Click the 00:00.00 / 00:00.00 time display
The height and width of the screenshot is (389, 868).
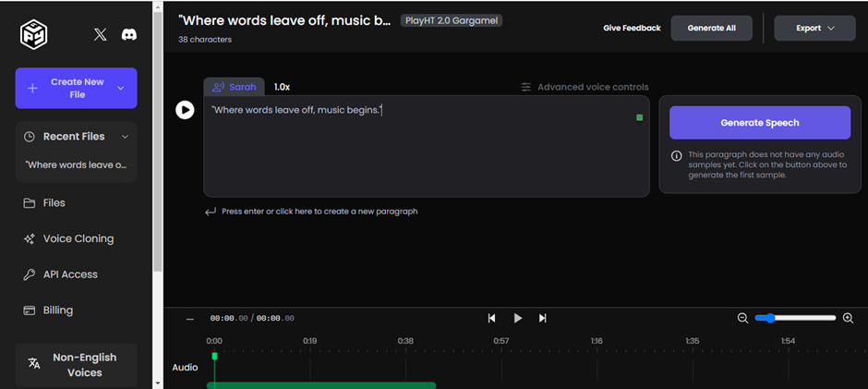click(252, 319)
